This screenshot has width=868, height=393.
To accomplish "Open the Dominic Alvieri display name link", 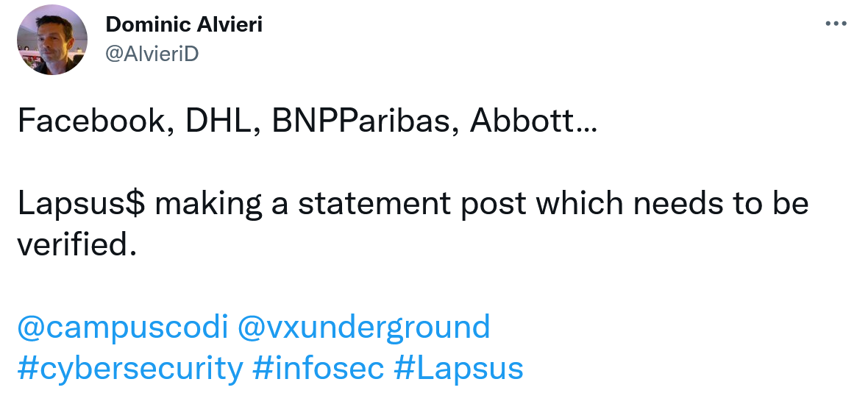I will [x=184, y=24].
